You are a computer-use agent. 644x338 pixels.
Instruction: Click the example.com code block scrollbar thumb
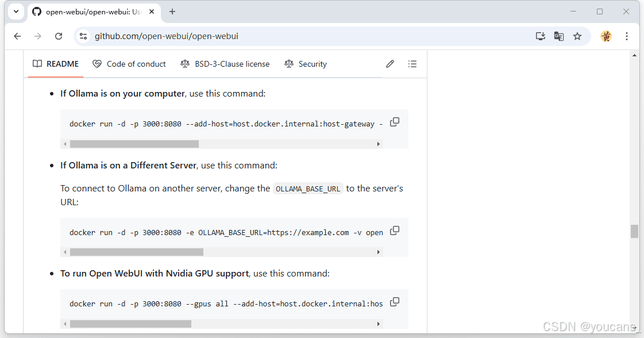click(x=137, y=252)
